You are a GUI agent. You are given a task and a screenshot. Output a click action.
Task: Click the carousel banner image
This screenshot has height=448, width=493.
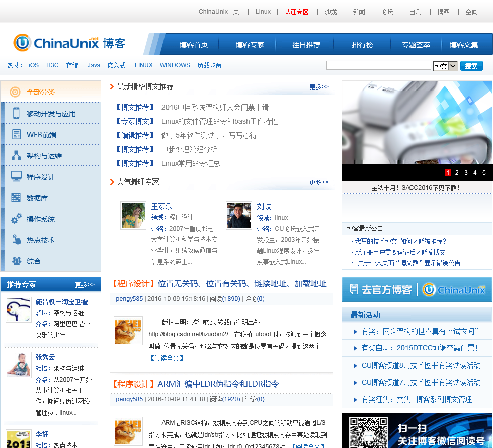pyautogui.click(x=417, y=123)
